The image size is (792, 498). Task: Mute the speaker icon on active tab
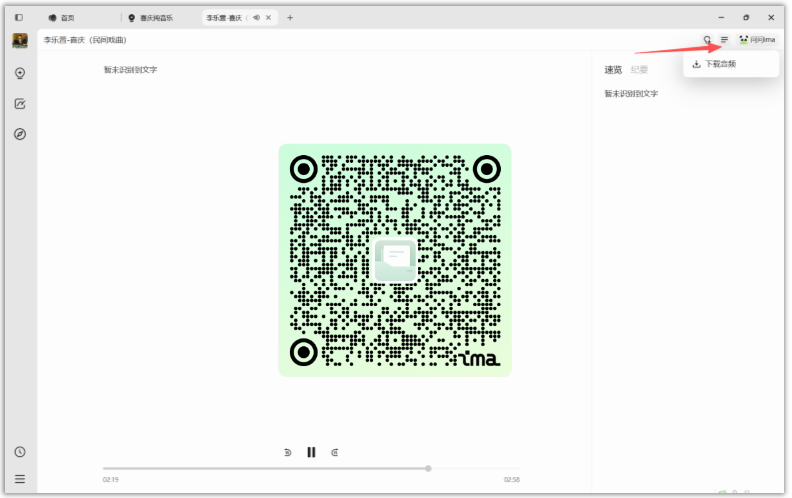click(257, 18)
